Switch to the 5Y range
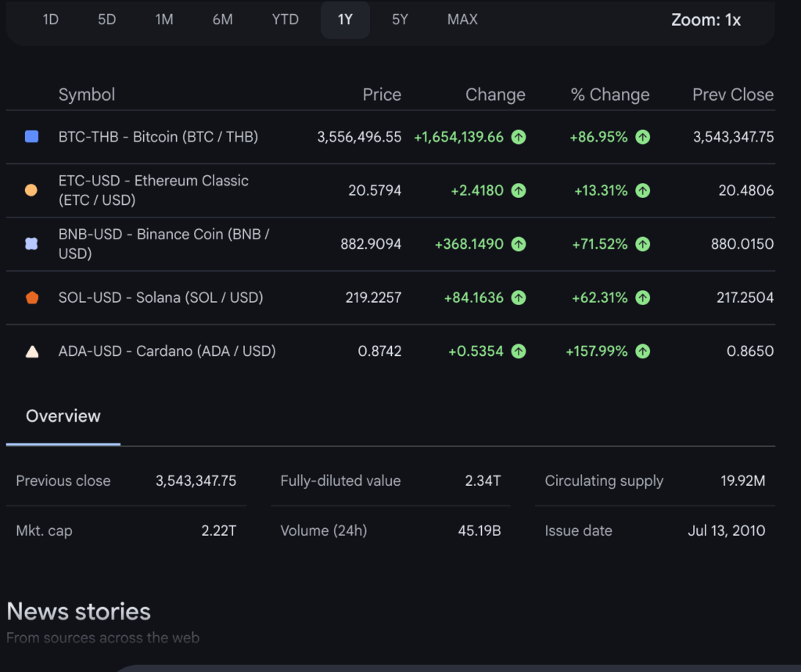Viewport: 801px width, 672px height. [x=400, y=20]
